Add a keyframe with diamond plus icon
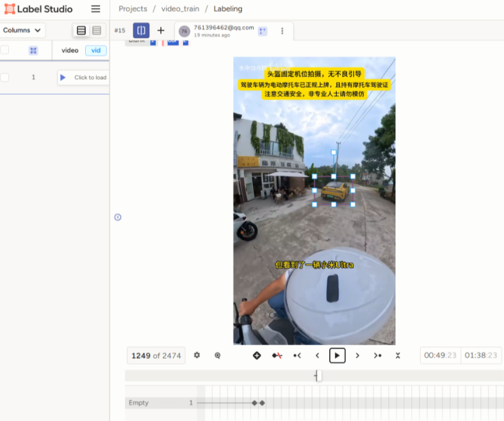 pos(257,355)
